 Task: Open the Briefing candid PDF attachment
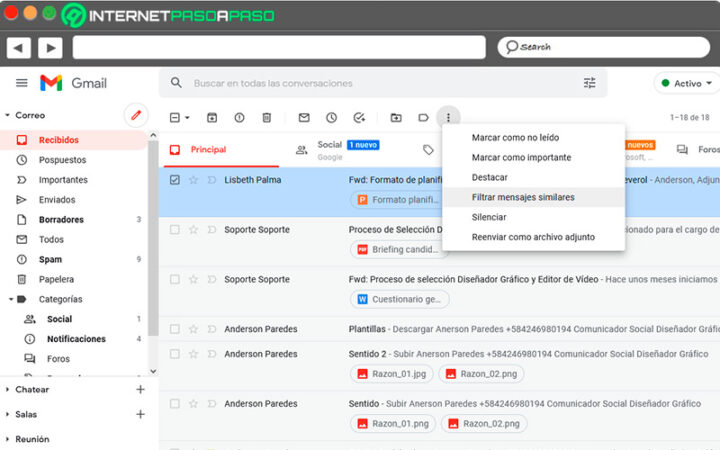tap(399, 249)
